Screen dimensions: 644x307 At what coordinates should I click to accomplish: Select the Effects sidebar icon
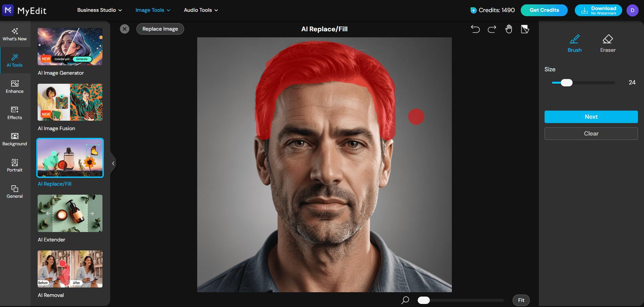tap(14, 113)
